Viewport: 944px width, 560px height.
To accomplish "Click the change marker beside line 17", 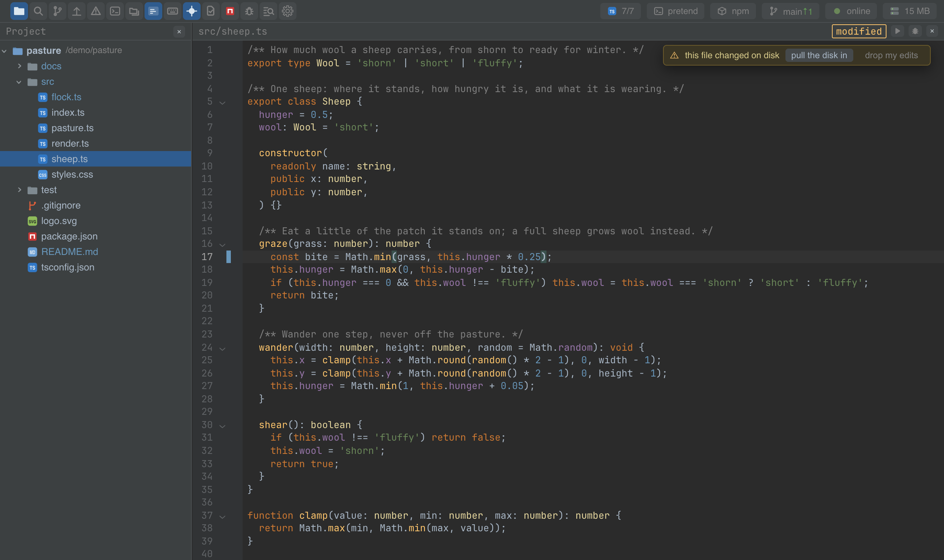I will coord(229,256).
